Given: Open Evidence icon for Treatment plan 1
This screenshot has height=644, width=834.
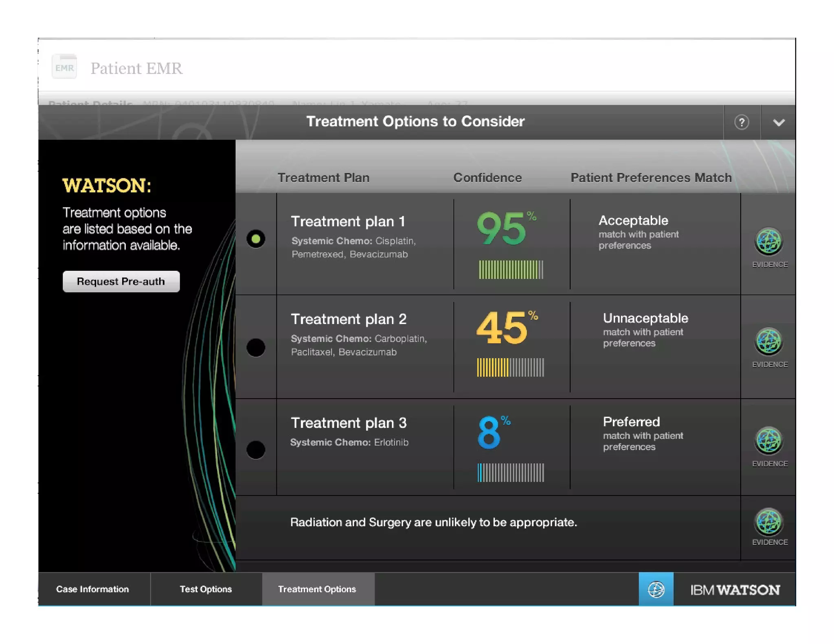Looking at the screenshot, I should pos(768,242).
